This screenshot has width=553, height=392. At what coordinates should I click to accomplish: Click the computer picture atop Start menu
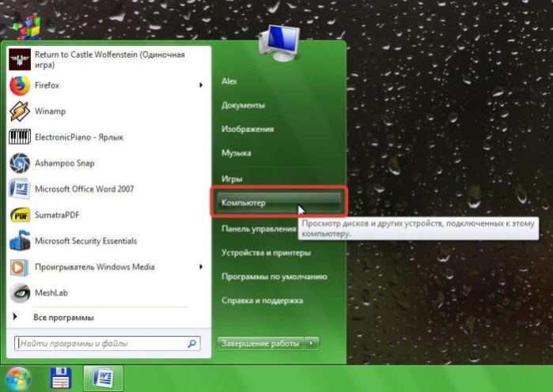(279, 43)
